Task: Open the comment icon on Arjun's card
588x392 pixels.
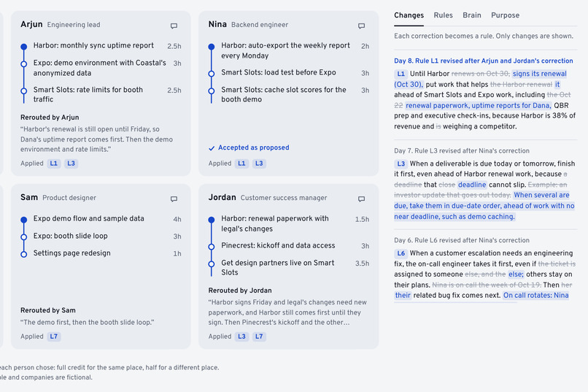Action: 174,26
